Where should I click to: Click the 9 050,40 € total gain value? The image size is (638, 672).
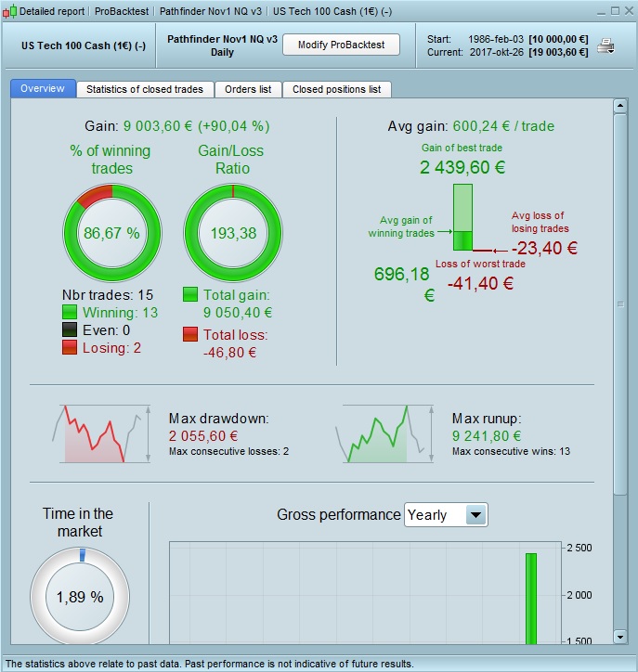[238, 313]
